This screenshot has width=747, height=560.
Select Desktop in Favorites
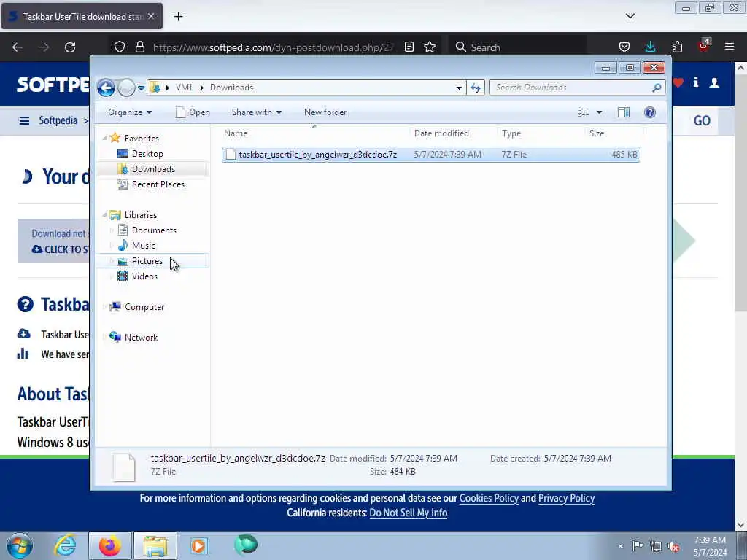(x=147, y=154)
